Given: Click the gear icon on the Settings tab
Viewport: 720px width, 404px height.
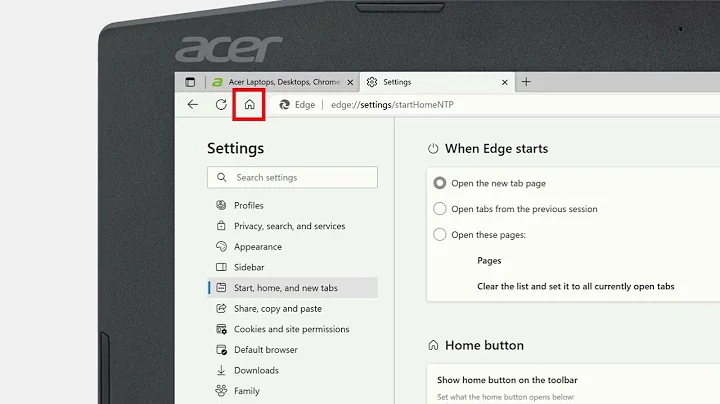Looking at the screenshot, I should click(x=372, y=82).
